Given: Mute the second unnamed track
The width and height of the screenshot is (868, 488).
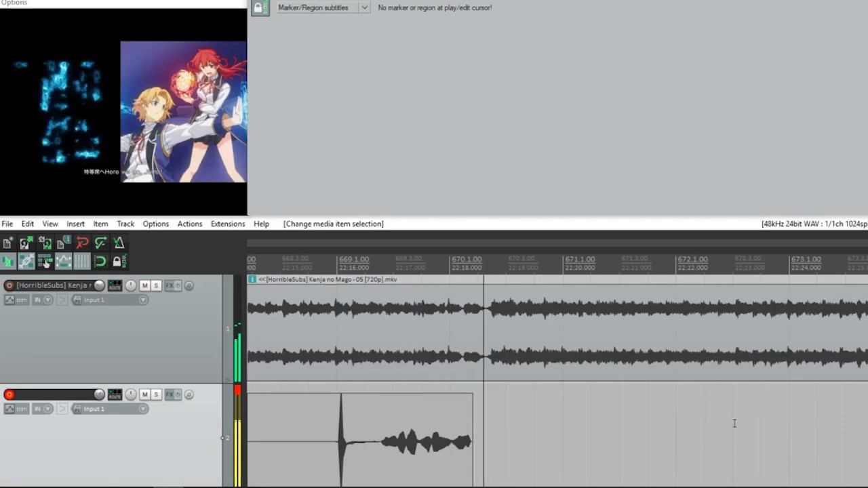Looking at the screenshot, I should coord(144,394).
